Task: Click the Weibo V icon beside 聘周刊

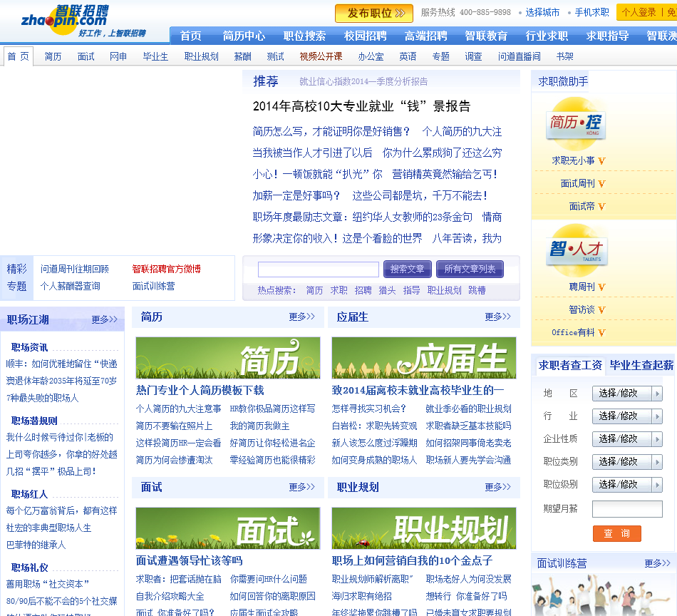Action: 601,287
